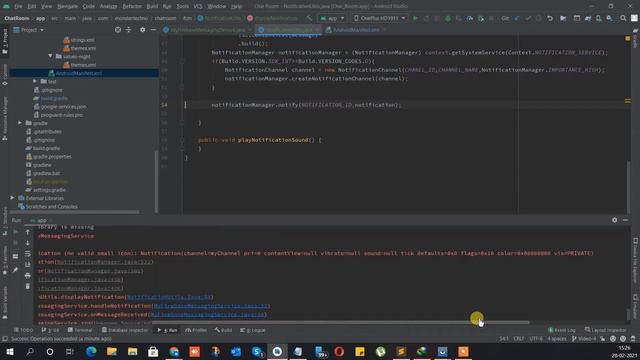The height and width of the screenshot is (360, 640).
Task: Hide the Run panel with the minus icon
Action: [x=625, y=220]
